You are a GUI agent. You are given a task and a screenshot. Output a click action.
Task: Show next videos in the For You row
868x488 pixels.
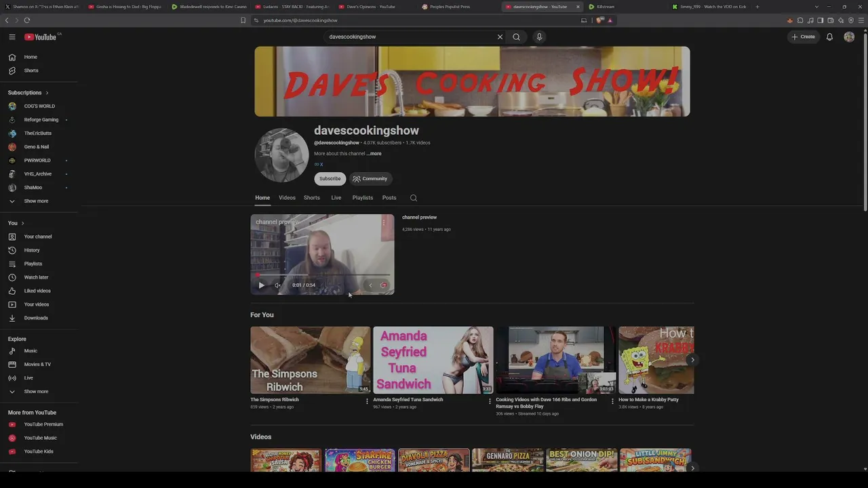[692, 360]
